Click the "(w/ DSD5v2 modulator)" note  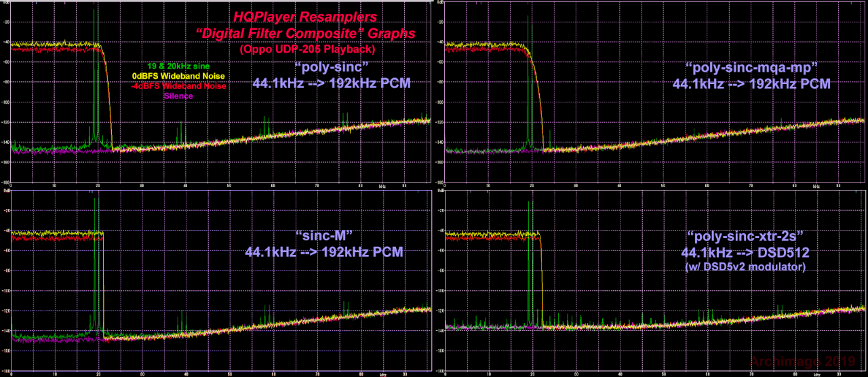click(x=745, y=267)
